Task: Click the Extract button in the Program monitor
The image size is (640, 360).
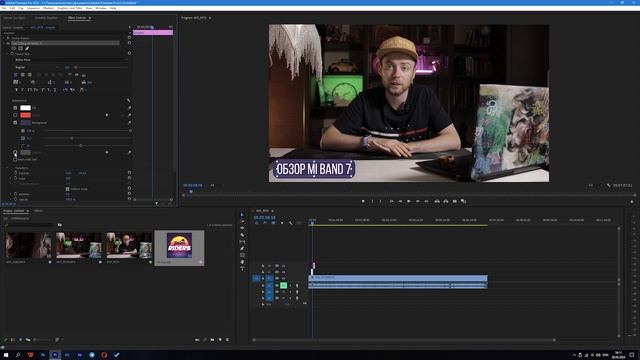Action: [446, 201]
